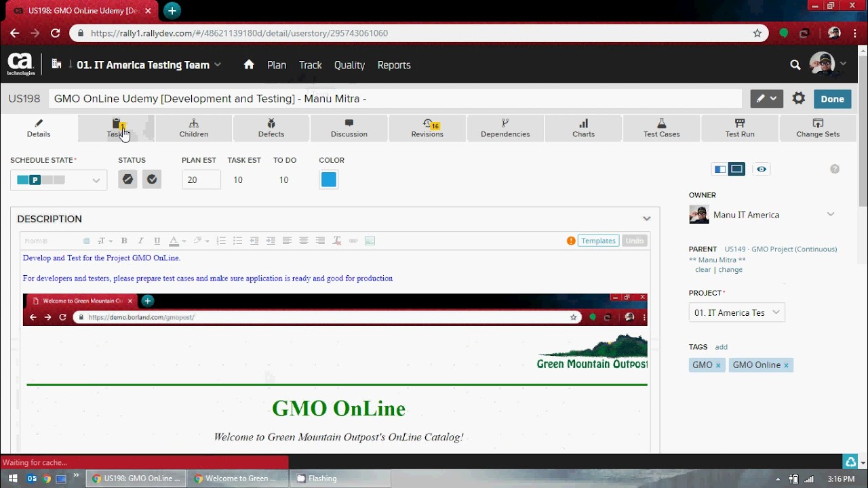
Task: Open the font size dropdown in editor
Action: coord(104,241)
